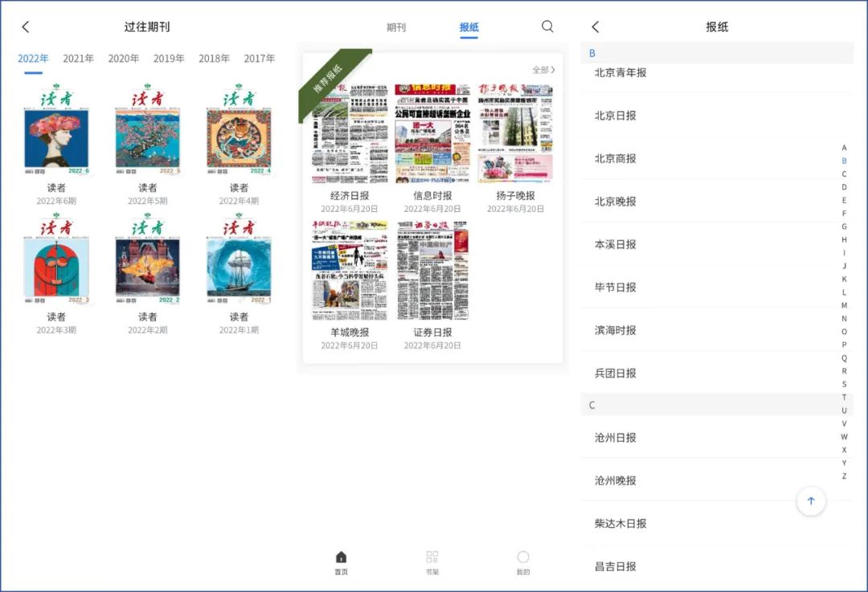Tap the back arrow beside 过往期刊

25,26
